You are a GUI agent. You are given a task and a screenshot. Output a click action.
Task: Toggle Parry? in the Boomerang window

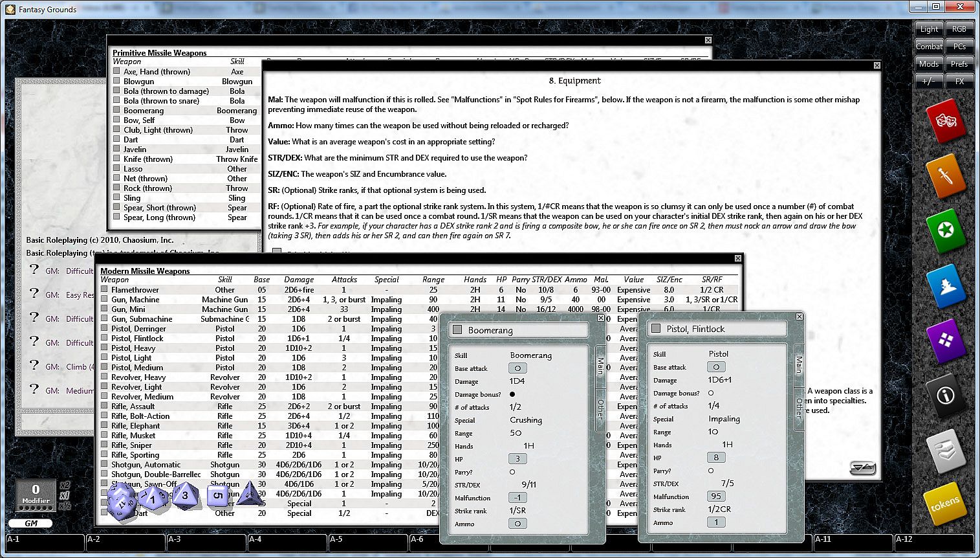(512, 472)
